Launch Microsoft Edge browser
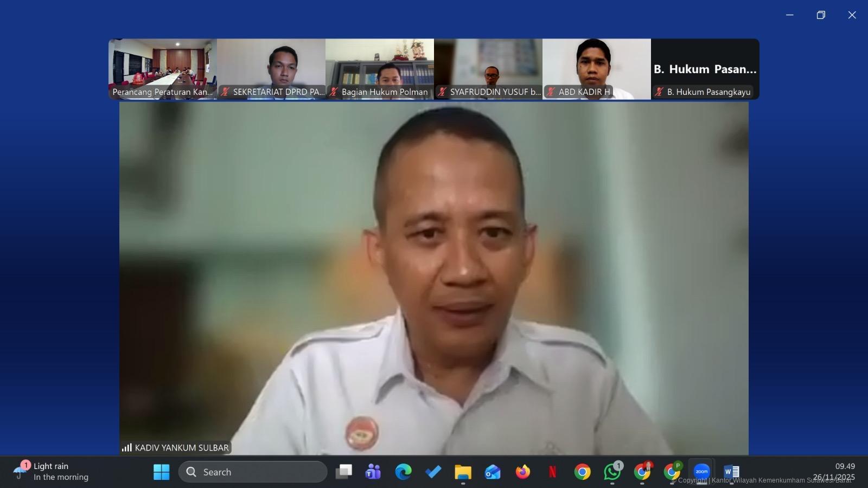 point(403,472)
